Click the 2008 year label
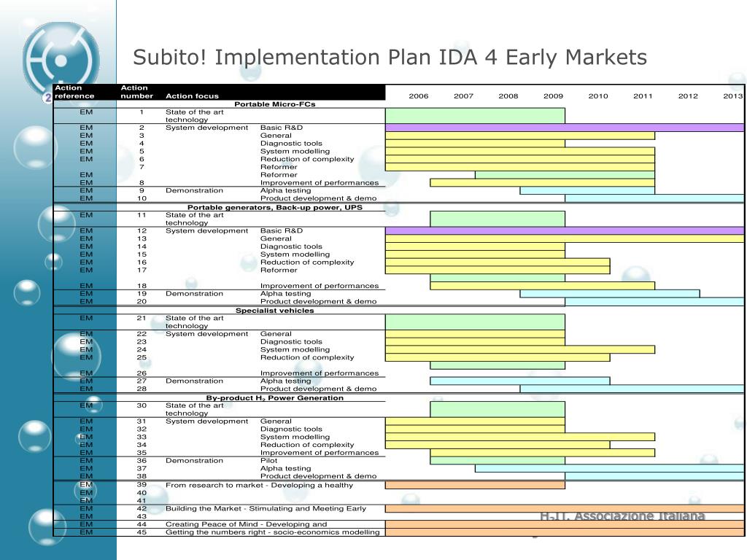 coord(508,96)
